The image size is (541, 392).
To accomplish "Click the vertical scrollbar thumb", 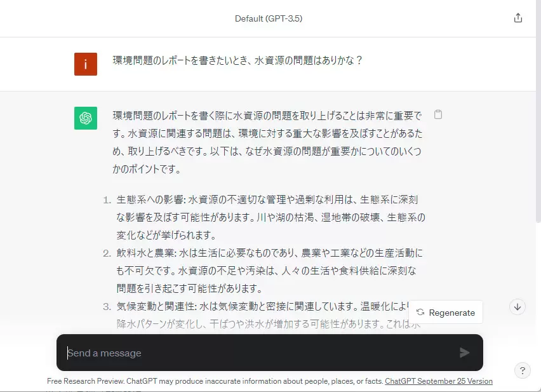I will click(538, 111).
